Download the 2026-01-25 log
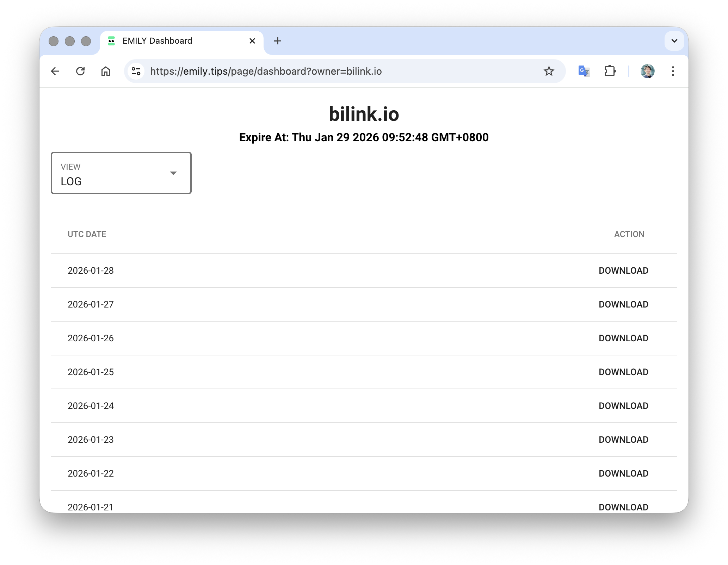Screen dimensions: 728x565 pyautogui.click(x=623, y=372)
